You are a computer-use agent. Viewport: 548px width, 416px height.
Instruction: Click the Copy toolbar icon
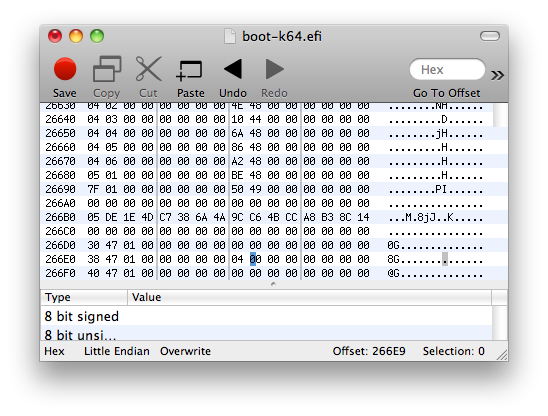click(x=107, y=69)
